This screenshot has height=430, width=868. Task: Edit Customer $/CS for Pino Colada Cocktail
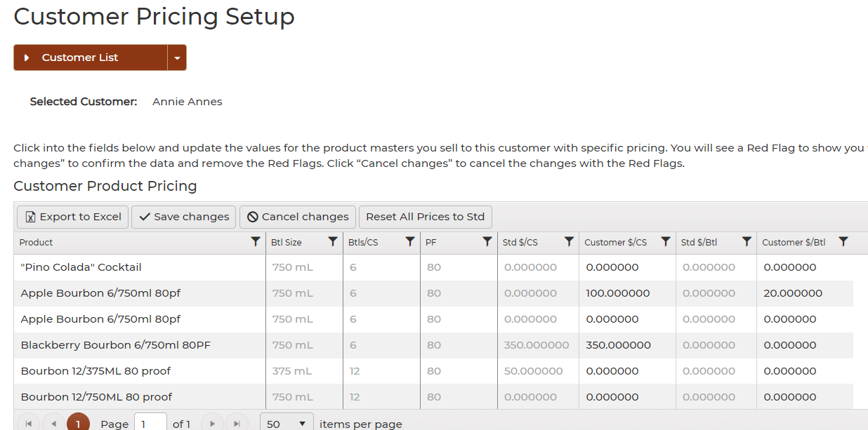pyautogui.click(x=627, y=267)
